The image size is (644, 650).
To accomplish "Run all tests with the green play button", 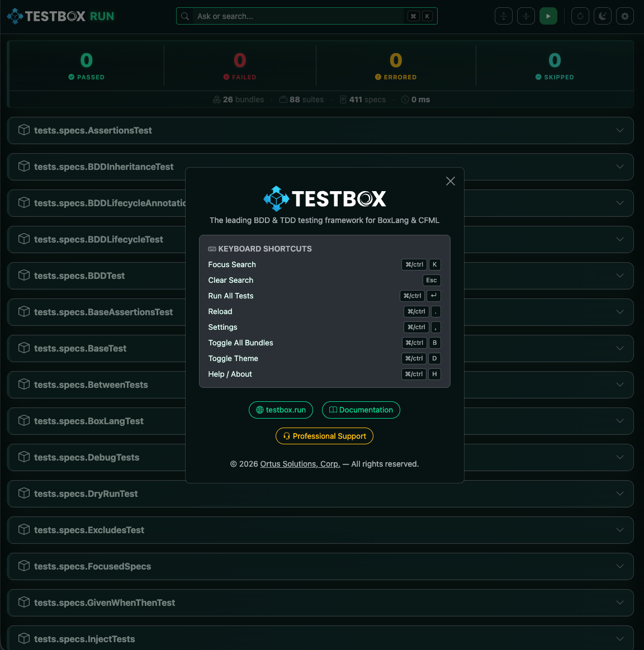I will (548, 16).
